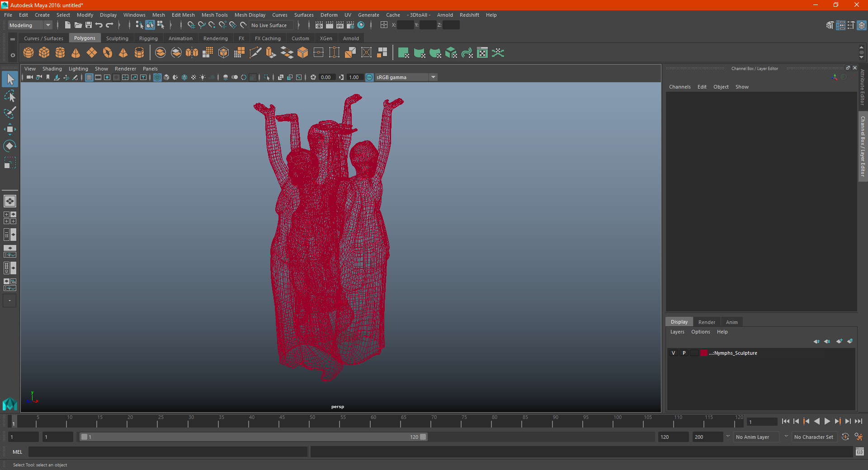Image resolution: width=868 pixels, height=470 pixels.
Task: Click the time range slider bar
Action: point(253,437)
